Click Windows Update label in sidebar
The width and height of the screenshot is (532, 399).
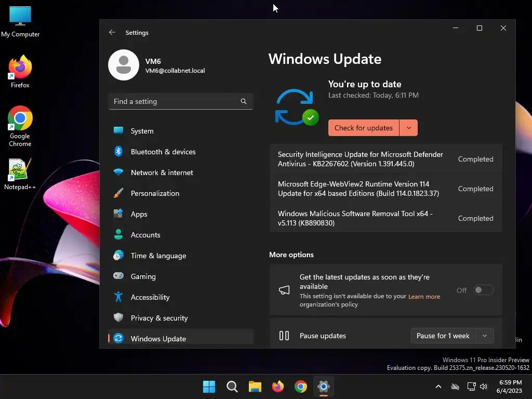pyautogui.click(x=158, y=339)
